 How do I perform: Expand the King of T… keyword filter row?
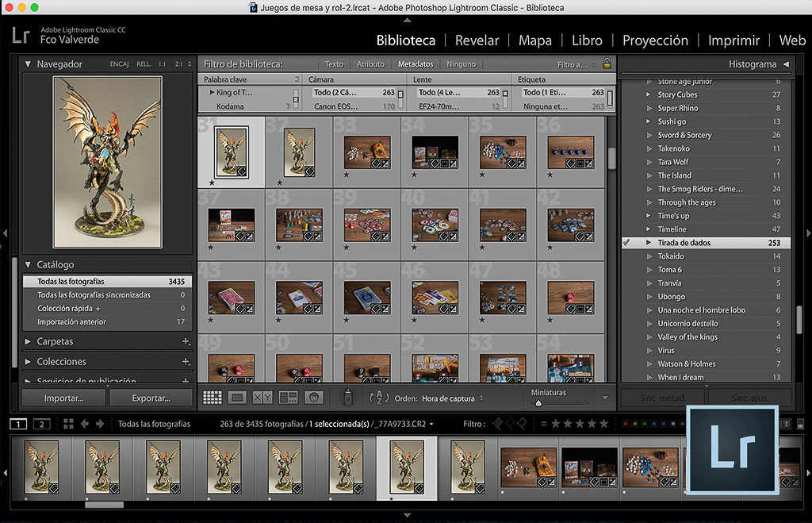(x=212, y=92)
